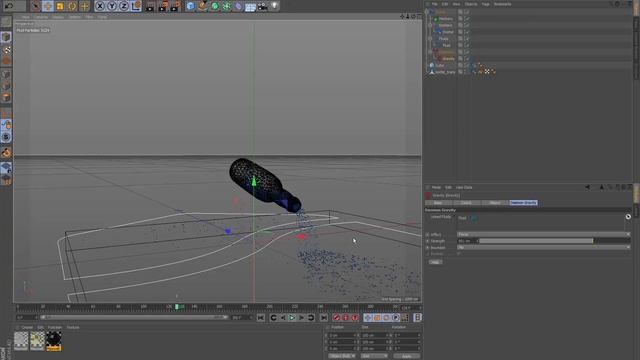Screen dimensions: 640x360
Task: Select the Move tool in top toolbar
Action: pos(48,6)
